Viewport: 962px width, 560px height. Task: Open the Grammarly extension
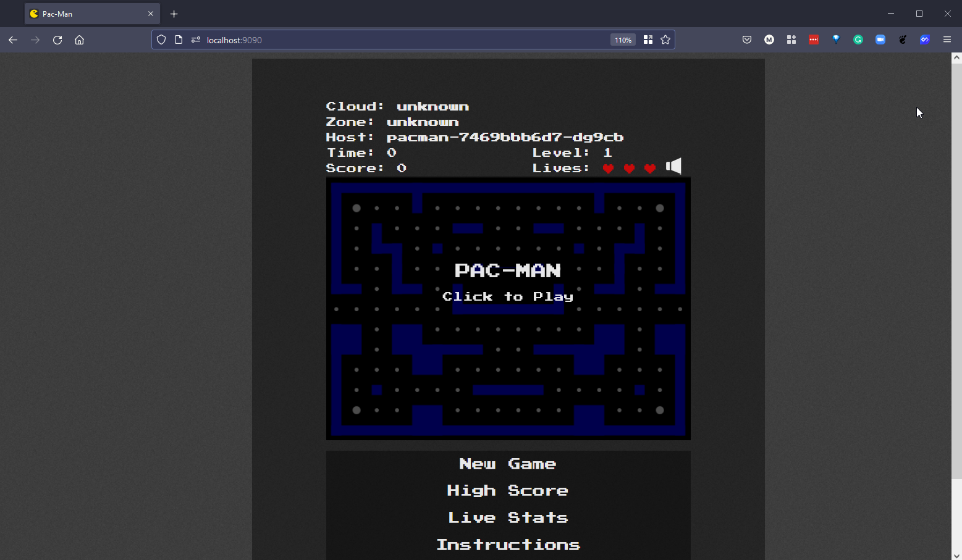tap(858, 40)
